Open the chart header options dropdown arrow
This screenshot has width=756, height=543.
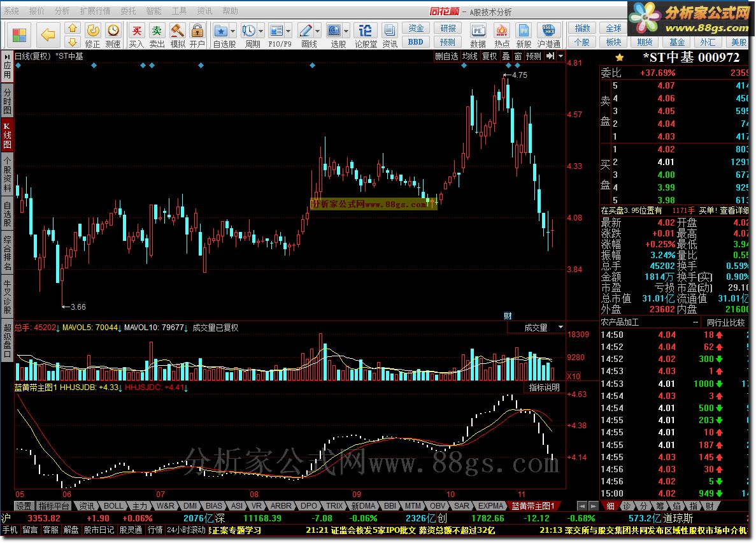[560, 56]
